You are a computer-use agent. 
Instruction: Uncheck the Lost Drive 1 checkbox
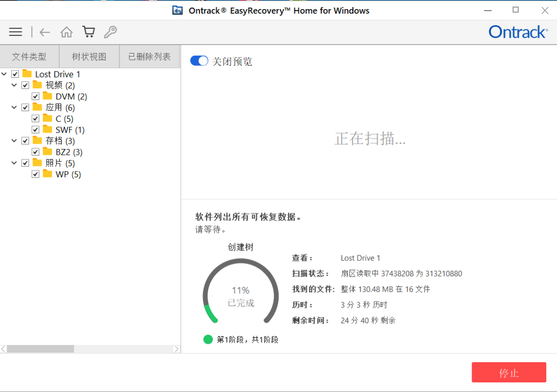tap(15, 74)
